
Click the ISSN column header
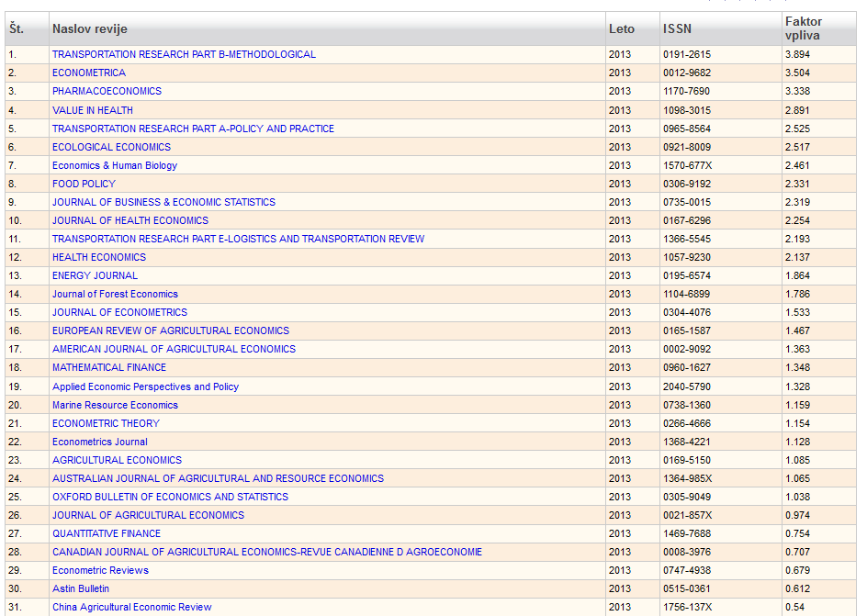pos(677,29)
